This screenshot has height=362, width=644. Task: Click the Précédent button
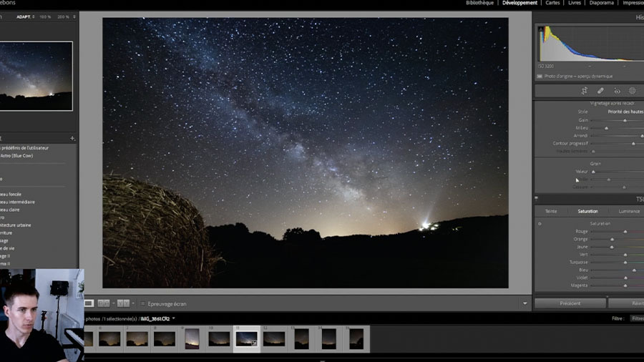(x=570, y=303)
